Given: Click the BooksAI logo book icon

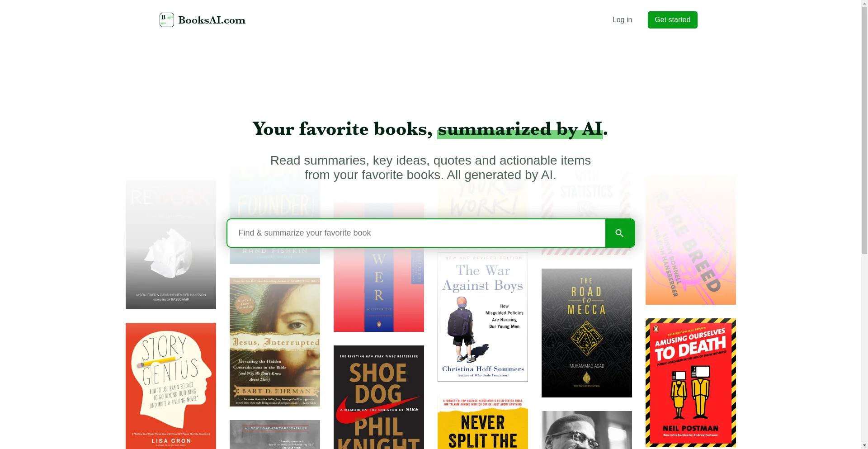Looking at the screenshot, I should coord(167,20).
